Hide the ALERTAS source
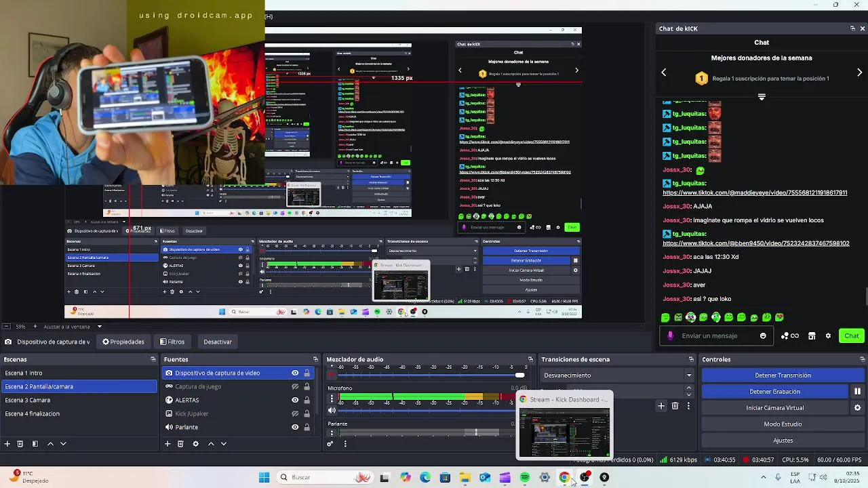 coord(295,400)
